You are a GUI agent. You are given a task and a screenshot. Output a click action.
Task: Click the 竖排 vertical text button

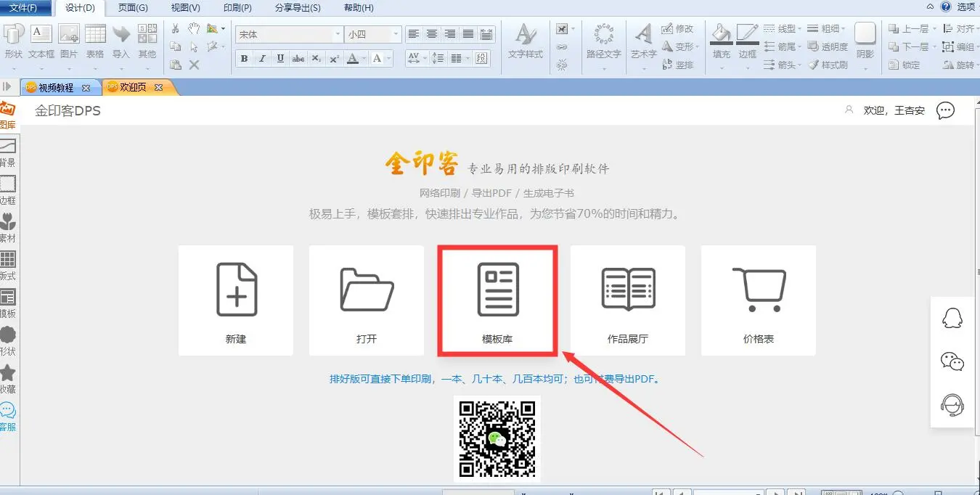pos(678,65)
